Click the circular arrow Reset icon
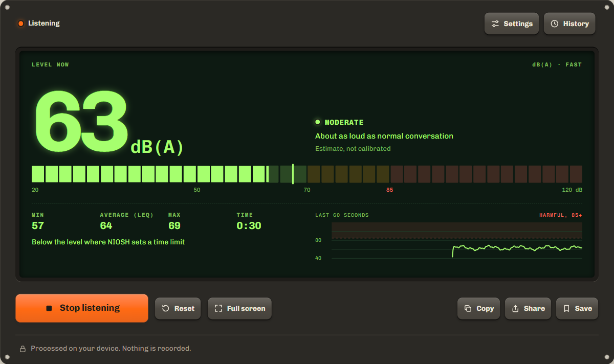614x364 pixels. tap(165, 308)
